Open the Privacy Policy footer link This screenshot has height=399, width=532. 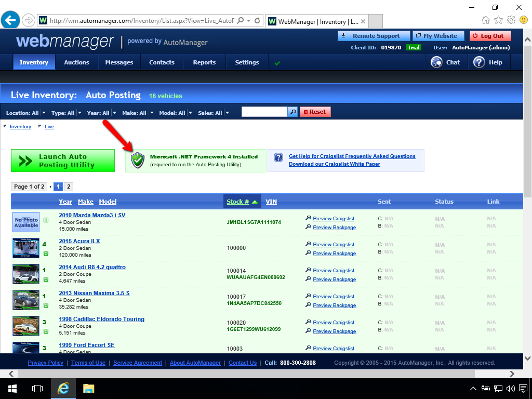pos(46,363)
